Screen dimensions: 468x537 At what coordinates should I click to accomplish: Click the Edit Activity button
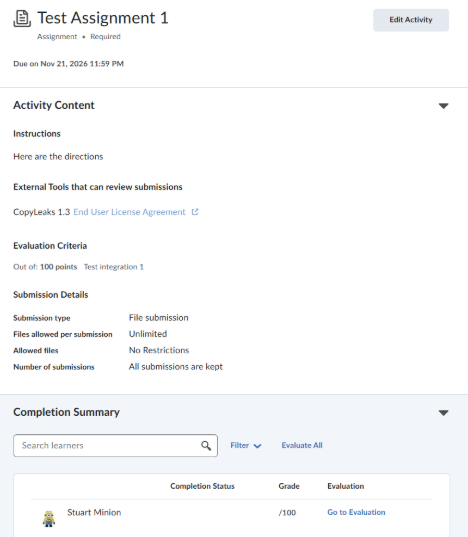(411, 20)
